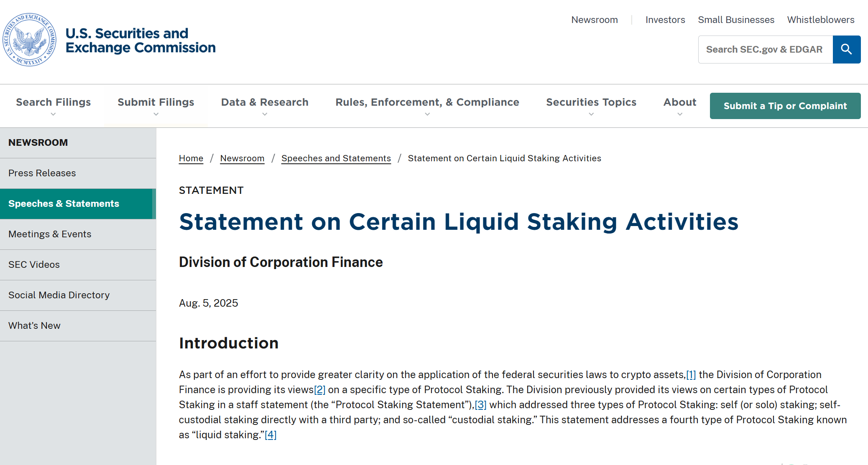Open Meetings & Events sidebar item
This screenshot has width=868, height=465.
[x=78, y=234]
